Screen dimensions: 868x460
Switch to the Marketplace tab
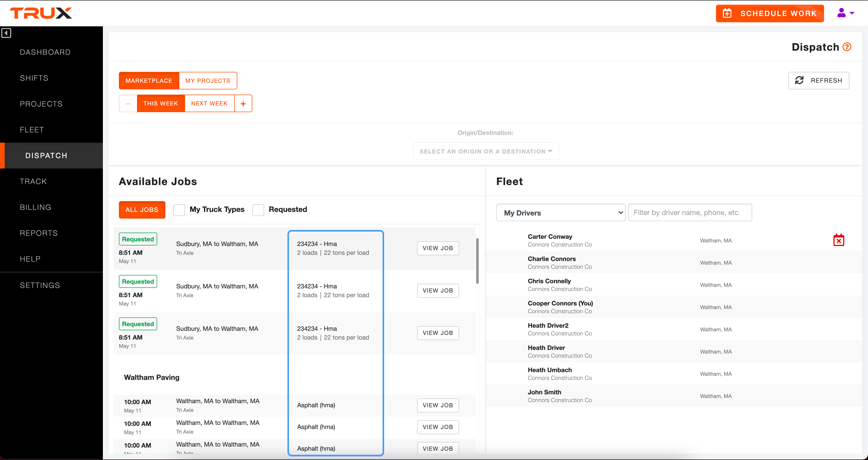[149, 81]
